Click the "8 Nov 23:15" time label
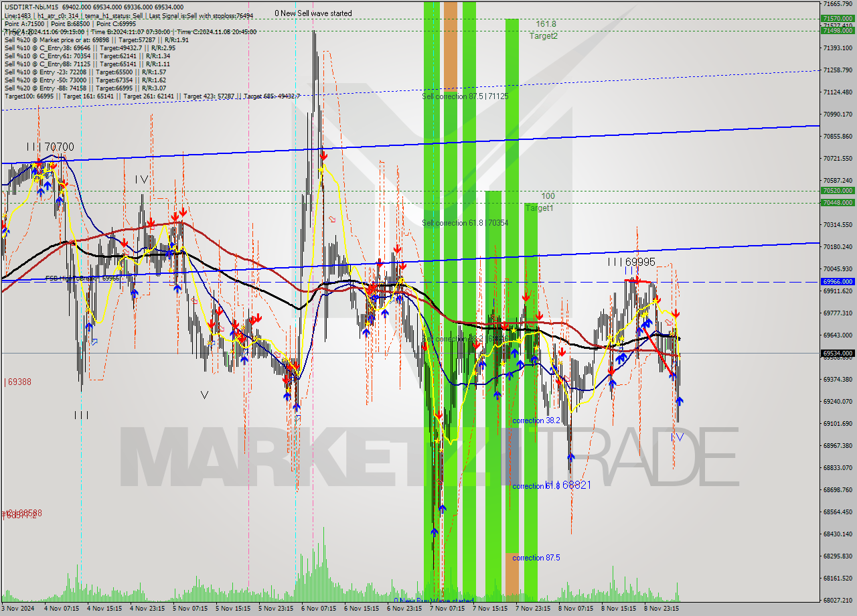This screenshot has height=616, width=857. (662, 609)
